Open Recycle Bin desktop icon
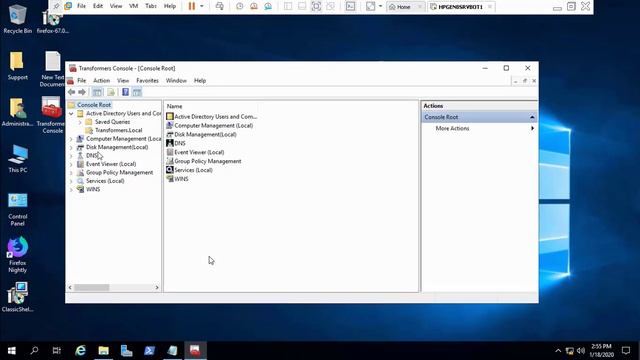 click(x=17, y=18)
